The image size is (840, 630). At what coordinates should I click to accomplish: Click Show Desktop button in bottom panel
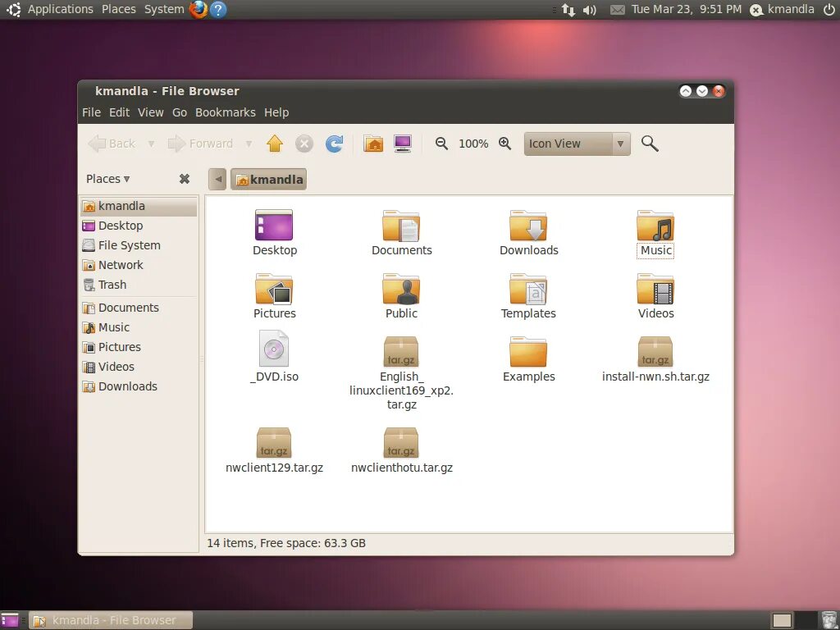coord(9,620)
